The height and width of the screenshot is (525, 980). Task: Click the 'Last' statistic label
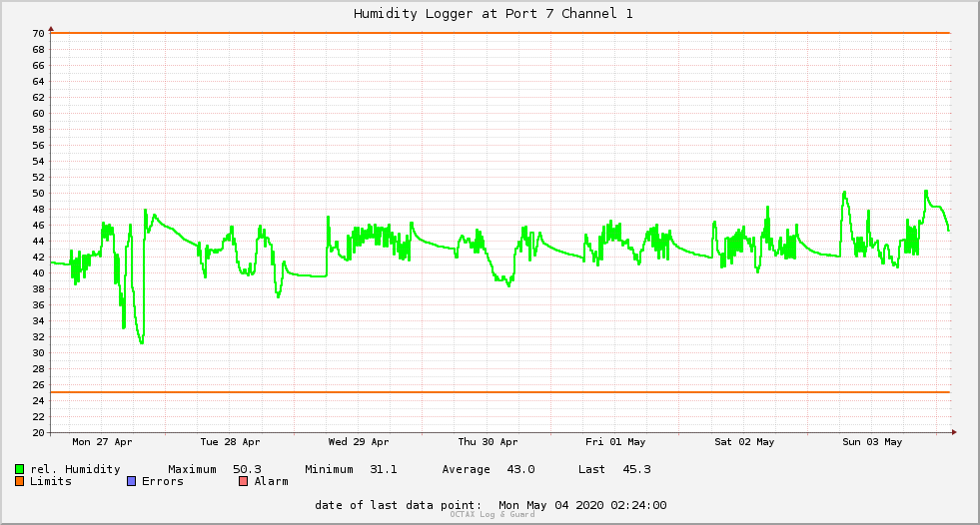[591, 469]
